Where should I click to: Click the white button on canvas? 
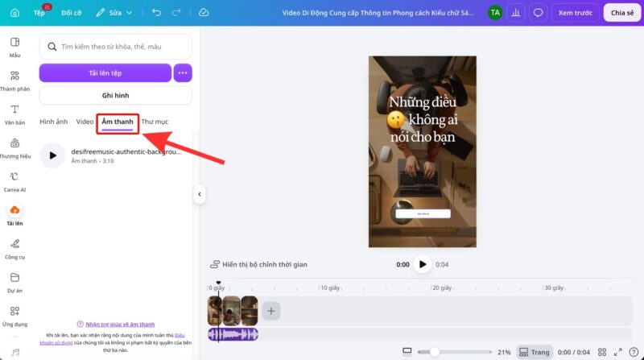point(423,213)
